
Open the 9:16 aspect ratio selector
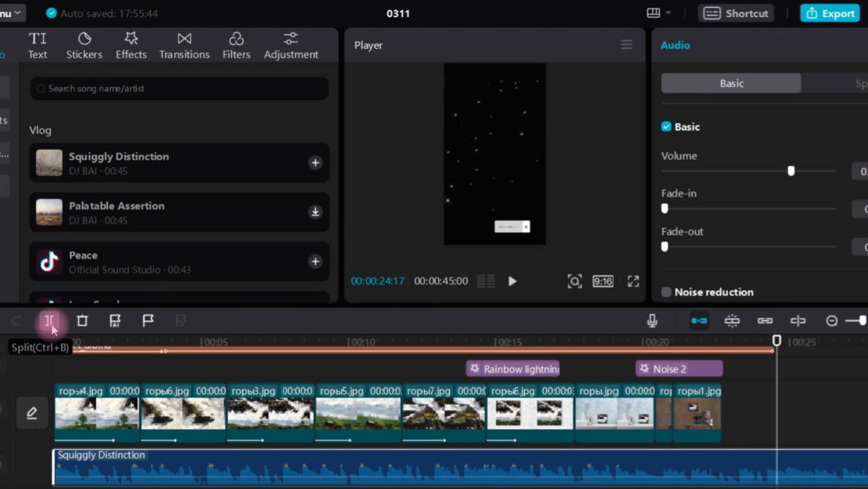click(x=603, y=281)
